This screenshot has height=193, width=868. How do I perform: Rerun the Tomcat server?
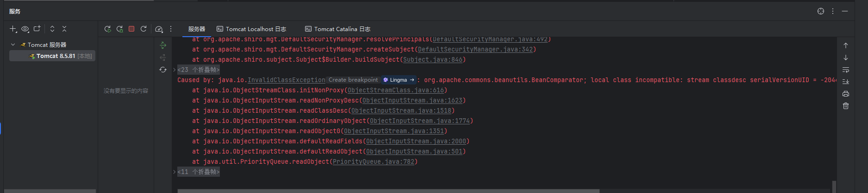[107, 29]
